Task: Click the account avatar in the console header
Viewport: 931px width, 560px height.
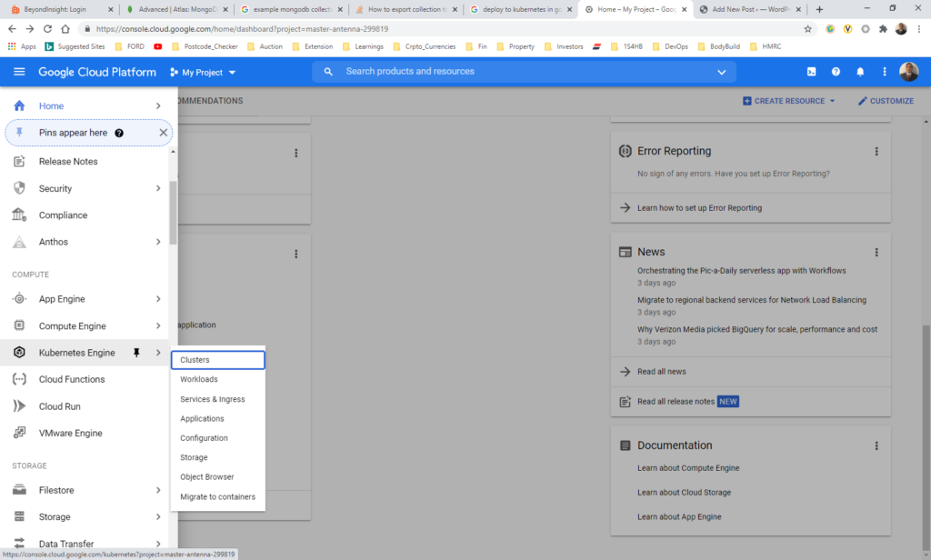Action: pos(908,72)
